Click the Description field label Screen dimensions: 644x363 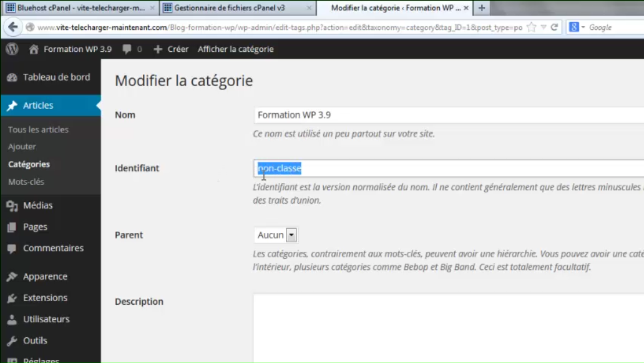pyautogui.click(x=139, y=302)
